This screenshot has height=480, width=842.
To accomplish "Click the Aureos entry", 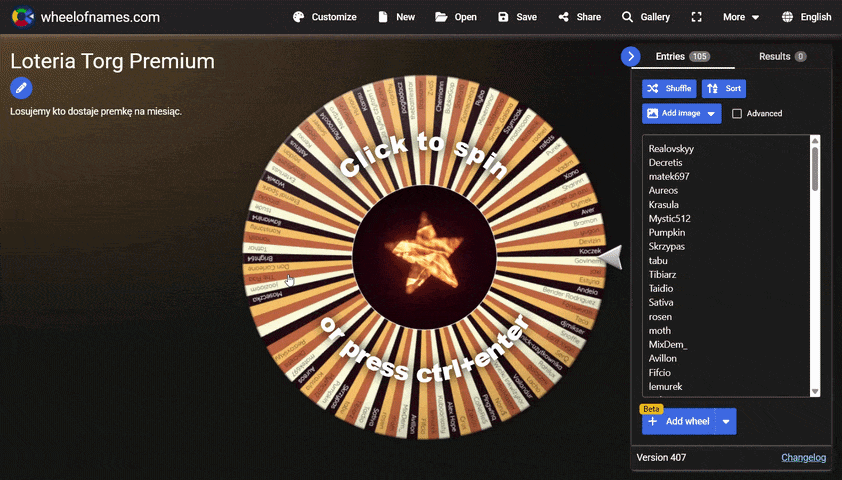I will click(663, 191).
